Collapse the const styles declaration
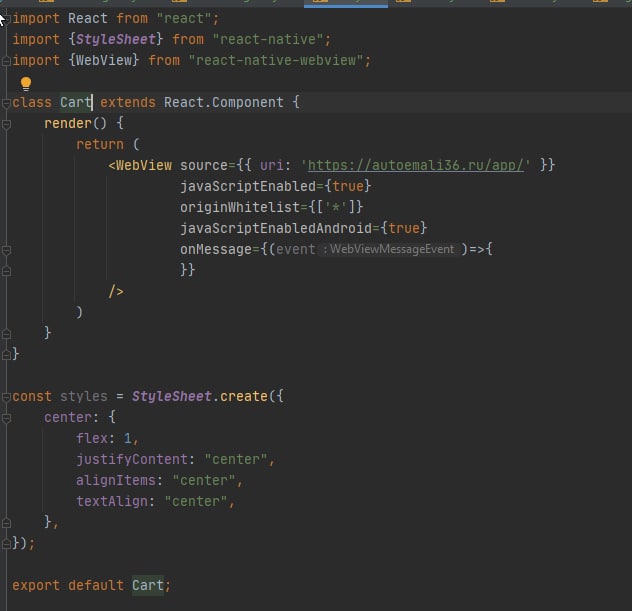The height and width of the screenshot is (611, 632). (6, 396)
